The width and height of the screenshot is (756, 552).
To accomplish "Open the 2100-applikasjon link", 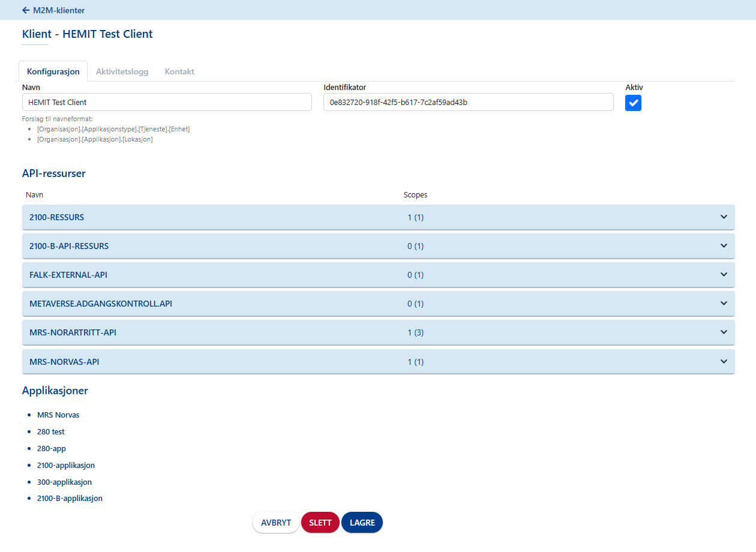I will pyautogui.click(x=66, y=466).
